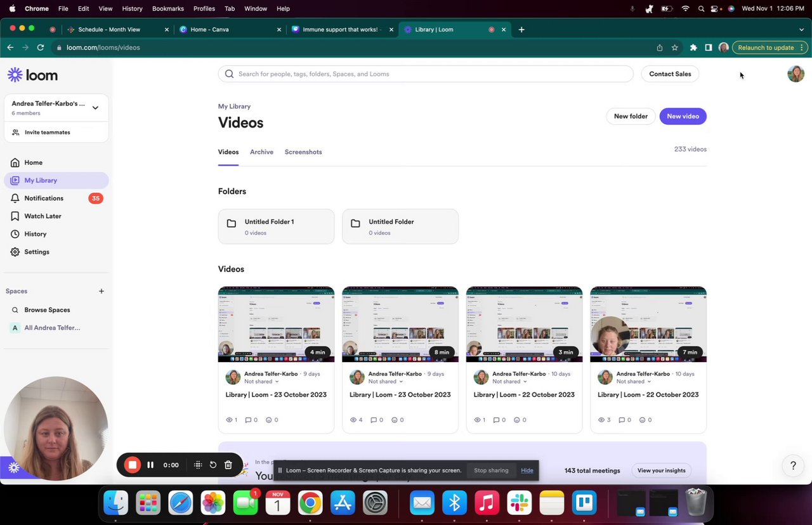Open Not shared dropdown on the 8 min video
The height and width of the screenshot is (525, 812).
pos(386,382)
